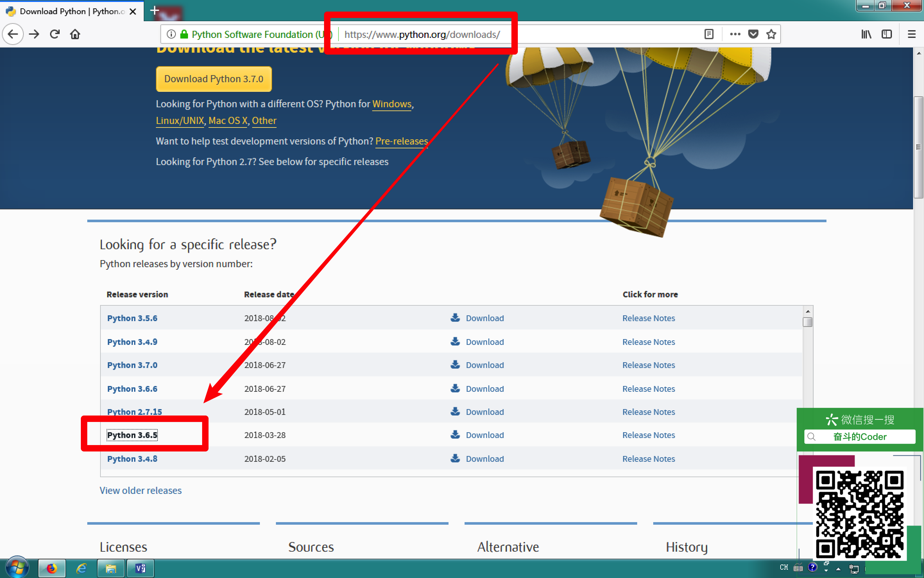
Task: Open a new tab with plus button
Action: pos(154,11)
